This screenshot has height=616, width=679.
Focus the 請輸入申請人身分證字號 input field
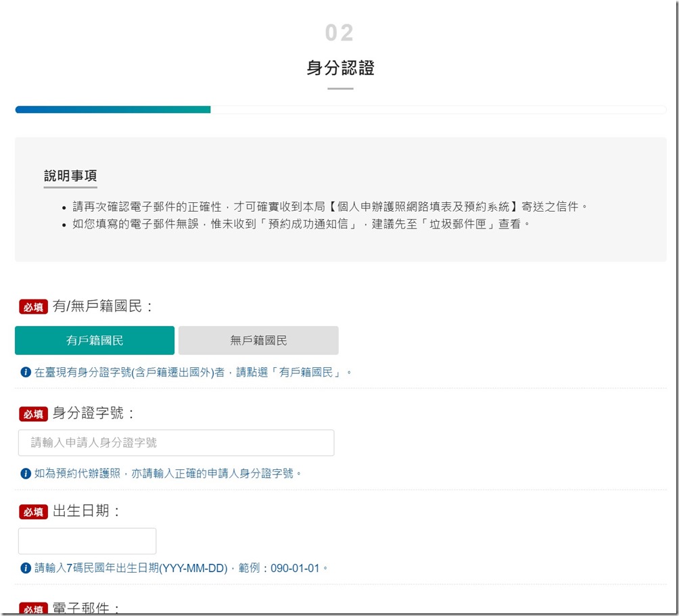[176, 443]
